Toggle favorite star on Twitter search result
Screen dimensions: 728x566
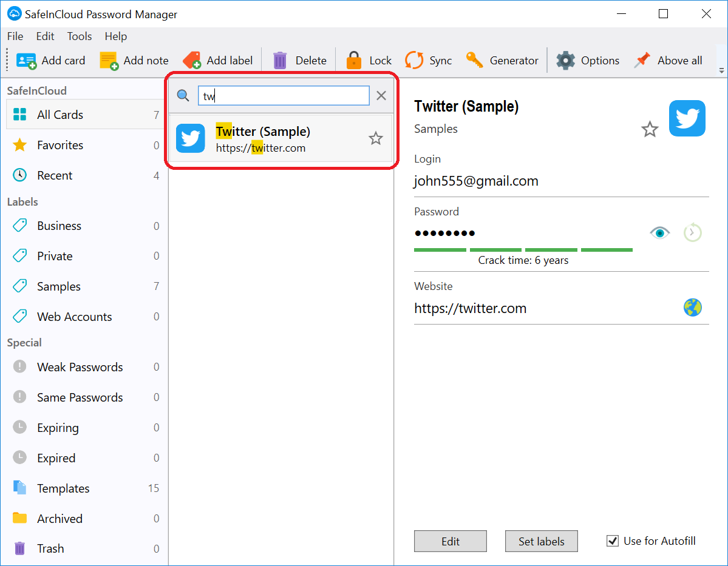tap(376, 138)
